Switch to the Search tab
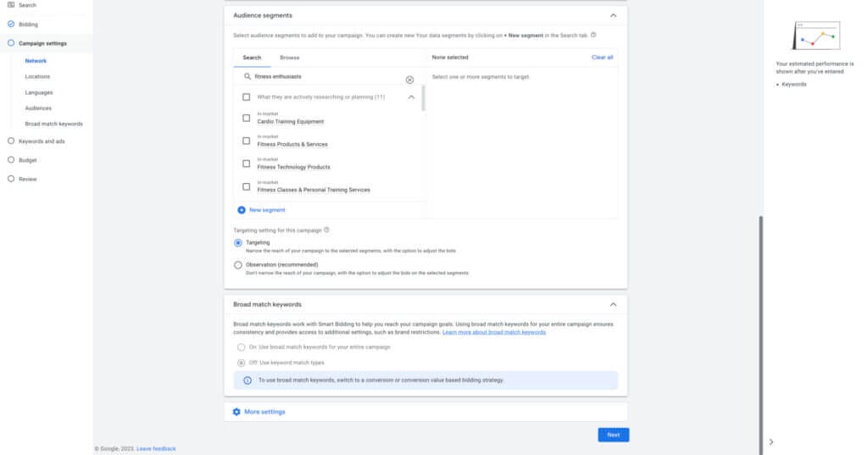The width and height of the screenshot is (868, 455). coord(252,58)
